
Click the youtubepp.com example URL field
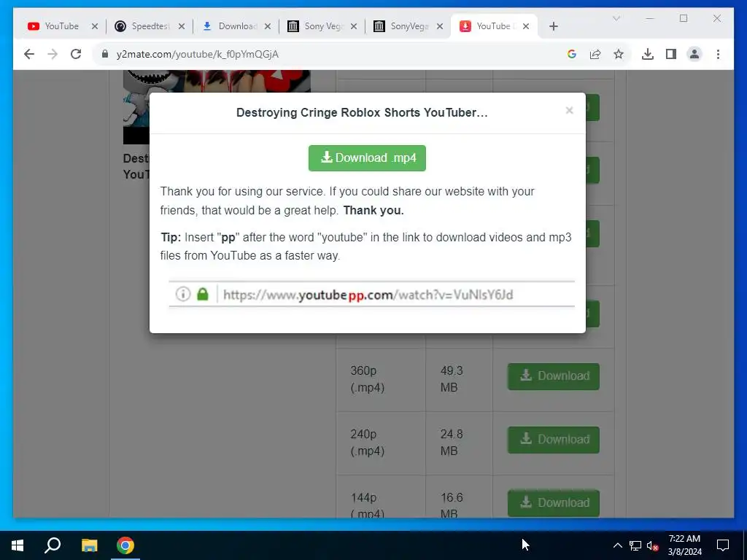click(x=371, y=295)
